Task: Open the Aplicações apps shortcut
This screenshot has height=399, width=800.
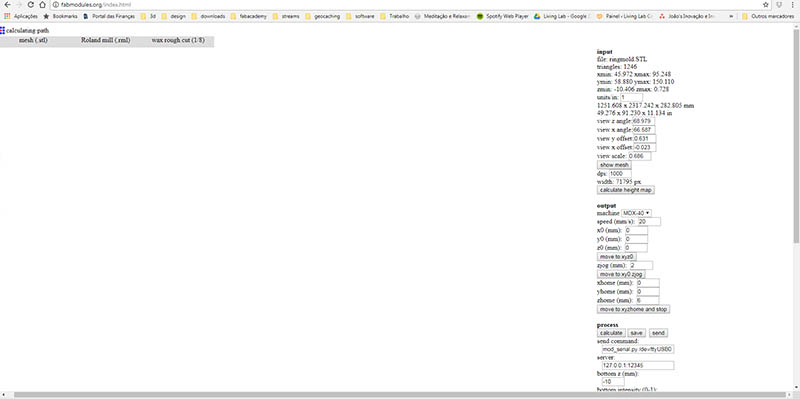Action: point(21,16)
